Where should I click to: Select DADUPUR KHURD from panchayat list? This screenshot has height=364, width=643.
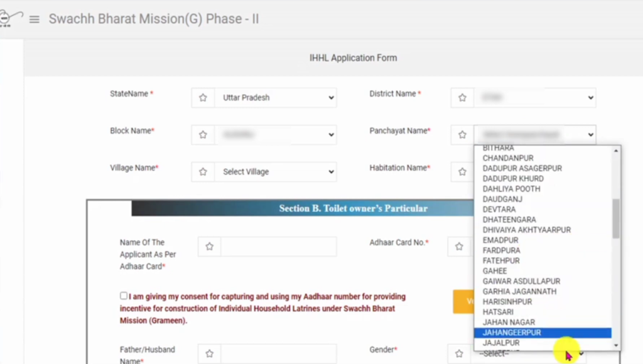tap(543, 179)
